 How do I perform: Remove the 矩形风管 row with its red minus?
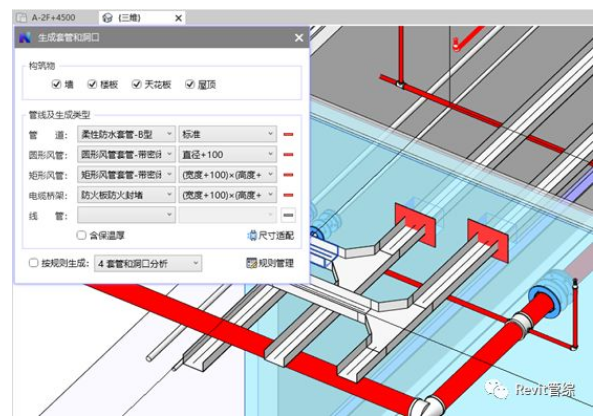(288, 175)
